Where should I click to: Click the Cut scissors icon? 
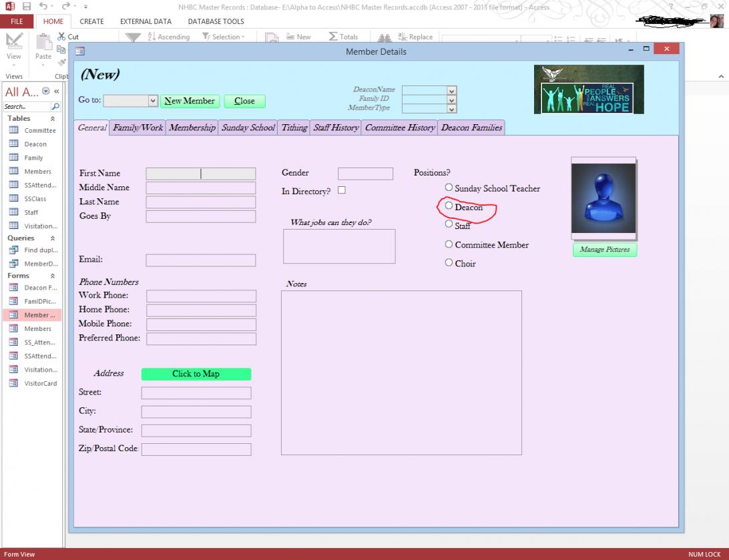point(61,36)
